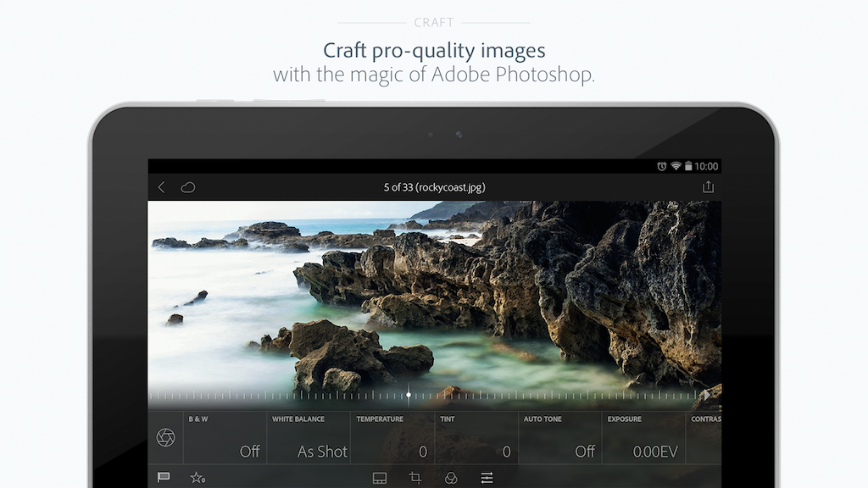Tap the back arrow in the top bar
This screenshot has height=488, width=868.
tap(162, 187)
